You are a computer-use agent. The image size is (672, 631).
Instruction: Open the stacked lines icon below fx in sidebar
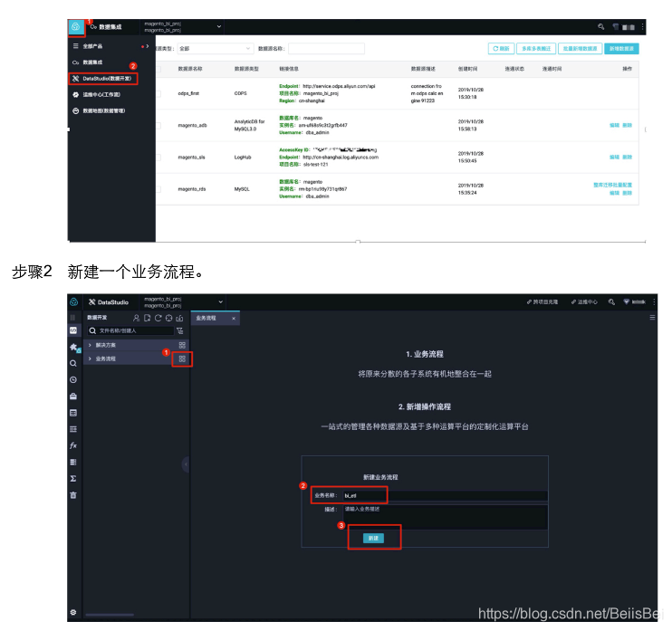point(73,463)
